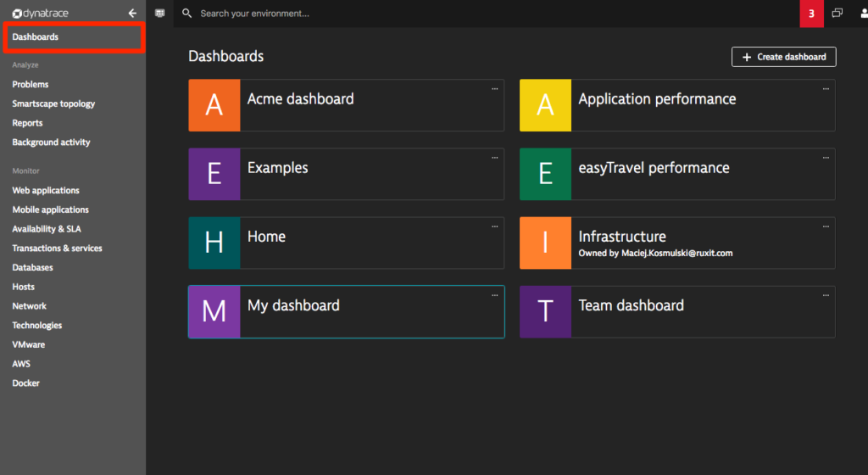Viewport: 868px width, 475px height.
Task: Collapse the sidebar with the back arrow
Action: tap(132, 14)
